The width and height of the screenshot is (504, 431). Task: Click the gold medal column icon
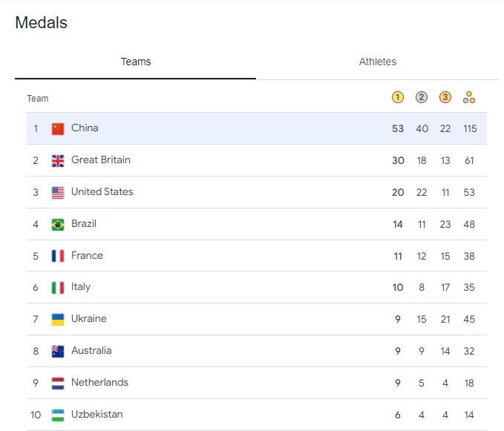click(398, 97)
